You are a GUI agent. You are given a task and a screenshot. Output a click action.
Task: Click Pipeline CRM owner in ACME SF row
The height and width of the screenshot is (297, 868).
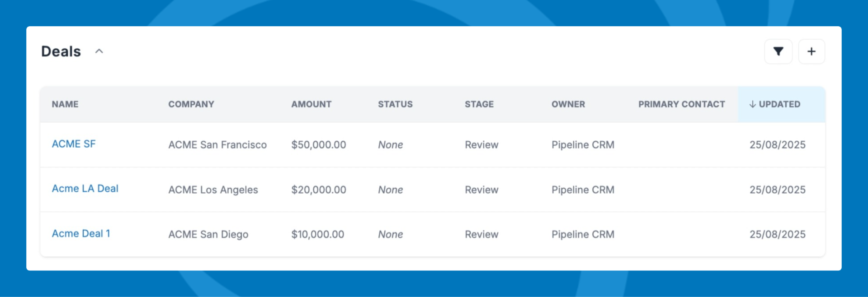pyautogui.click(x=583, y=145)
